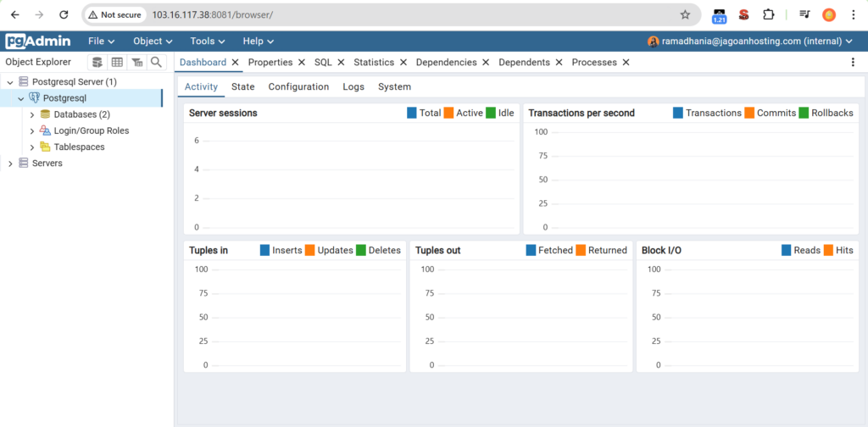Select the Tablespaces tree item
The image size is (868, 427).
[79, 147]
